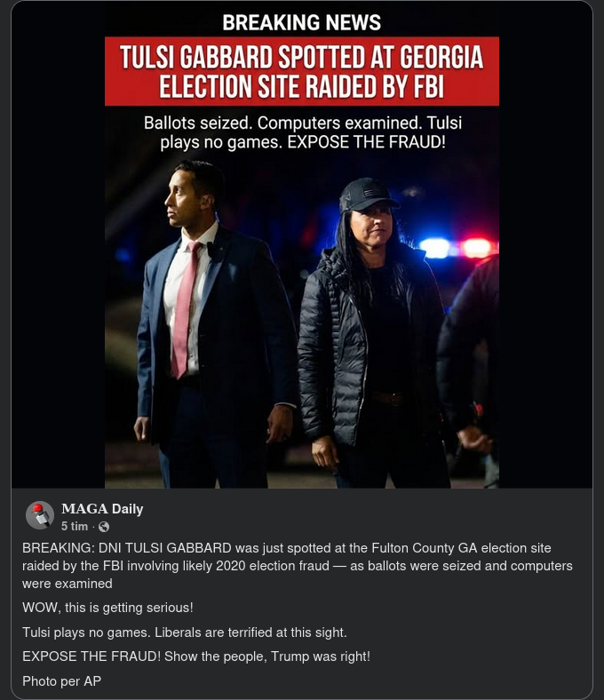The height and width of the screenshot is (700, 604).
Task: Click the 'Tulsi plays no games' caption line
Action: pyautogui.click(x=185, y=632)
